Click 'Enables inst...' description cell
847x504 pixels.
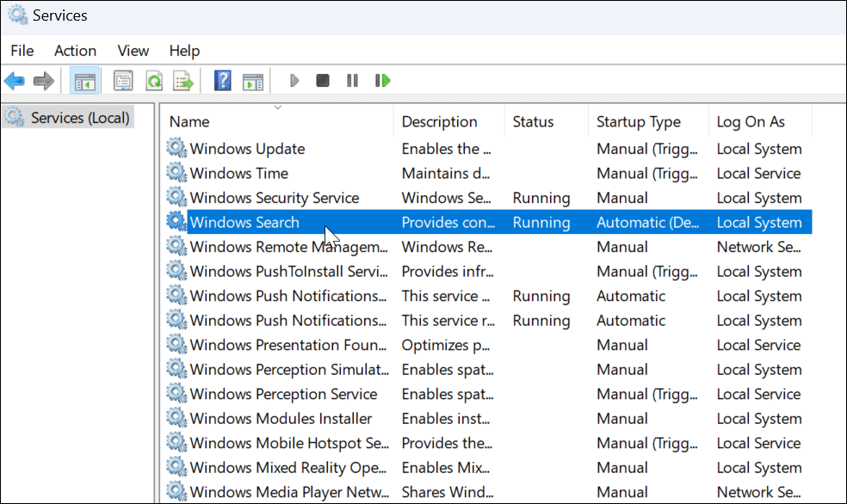[446, 419]
